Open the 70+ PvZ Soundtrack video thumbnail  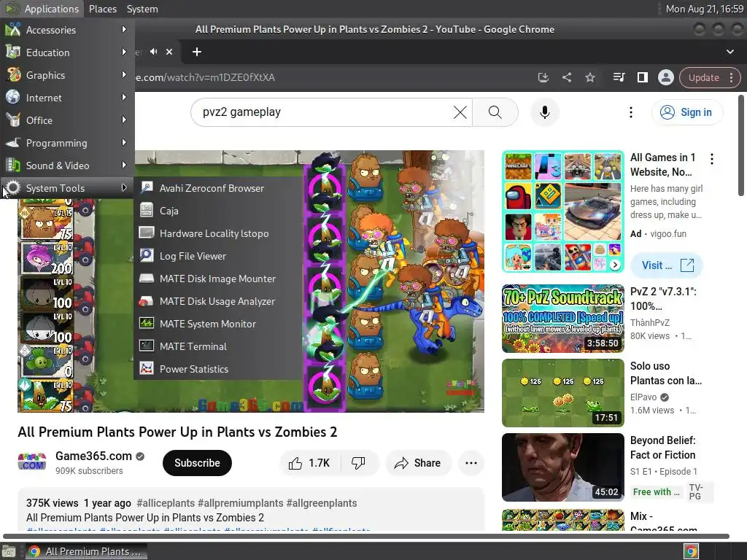562,319
